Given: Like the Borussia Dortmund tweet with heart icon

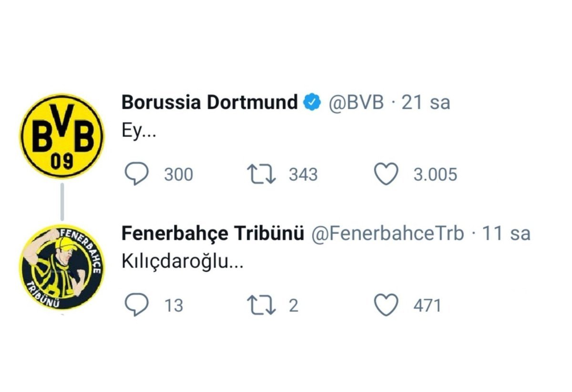Looking at the screenshot, I should tap(386, 175).
